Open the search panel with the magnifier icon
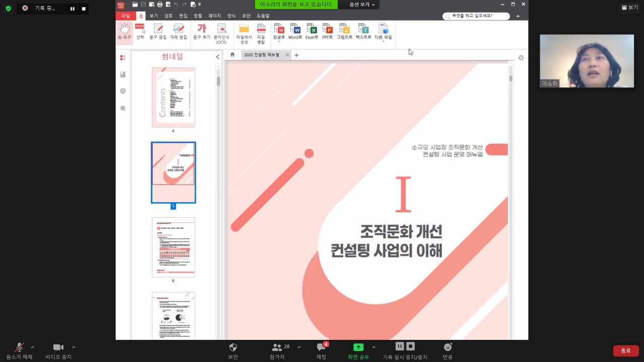The width and height of the screenshot is (644, 362). pyautogui.click(x=122, y=108)
